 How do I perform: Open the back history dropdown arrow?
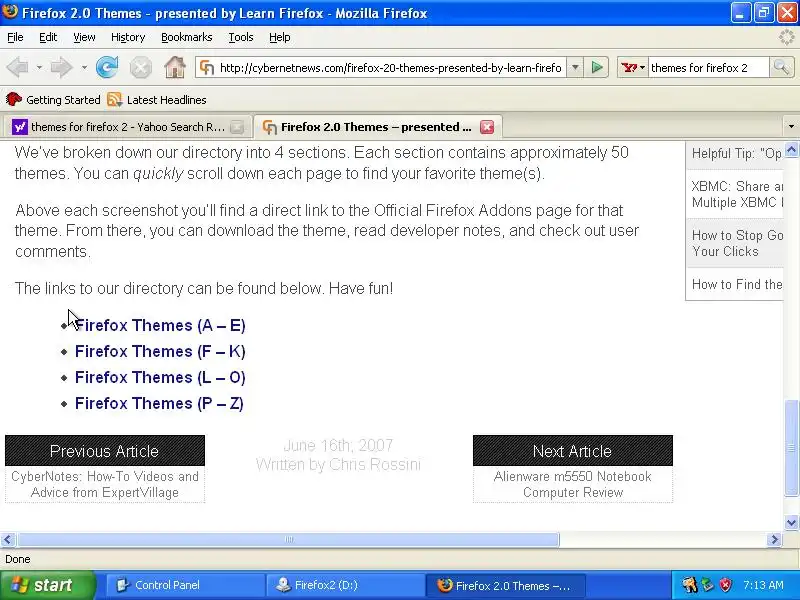coord(39,67)
